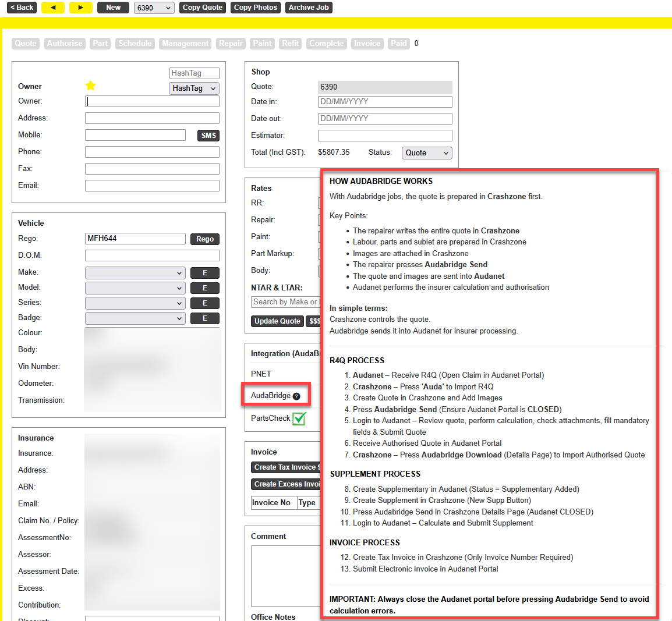Select the Paint stage tab
Viewport: 672px width, 621px height.
(262, 44)
